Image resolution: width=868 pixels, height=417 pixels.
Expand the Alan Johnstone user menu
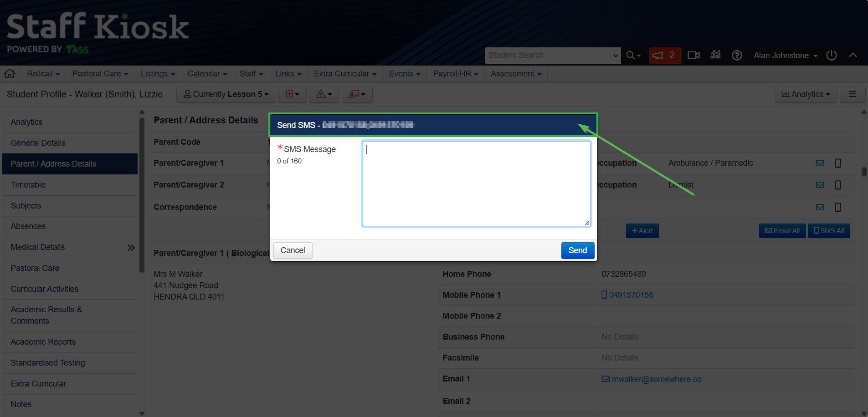point(785,56)
